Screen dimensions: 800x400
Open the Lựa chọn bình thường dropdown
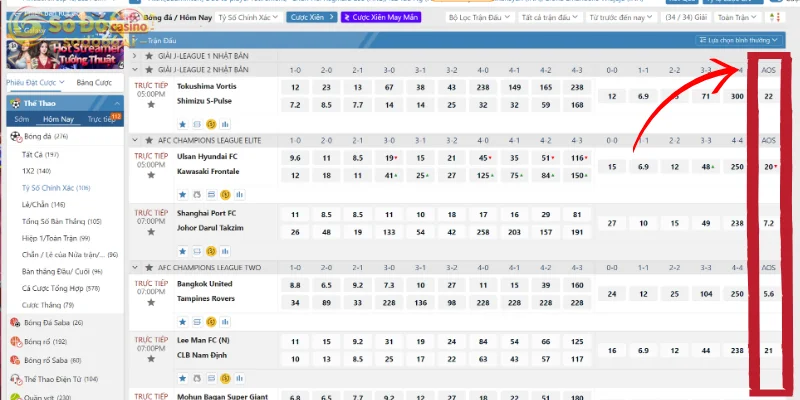click(x=743, y=41)
